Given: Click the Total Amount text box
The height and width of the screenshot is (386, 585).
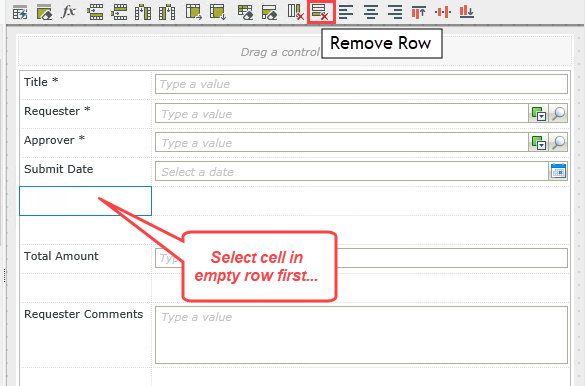Looking at the screenshot, I should (361, 258).
